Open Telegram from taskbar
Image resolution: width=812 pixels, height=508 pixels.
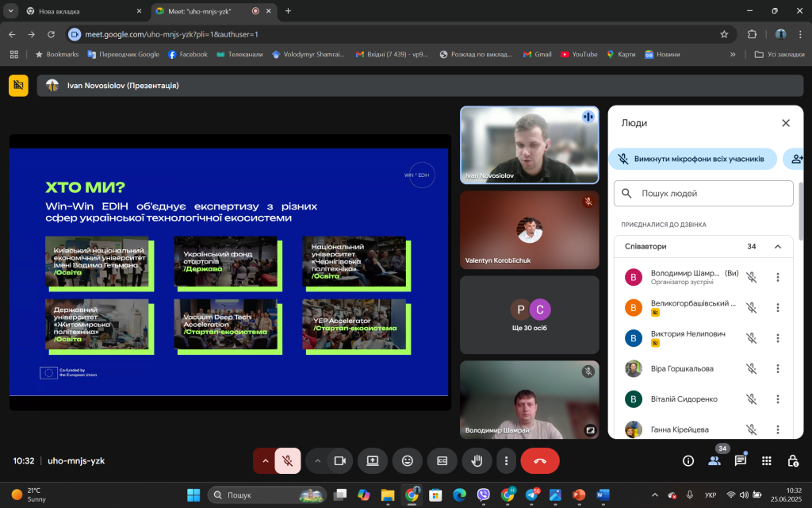pyautogui.click(x=532, y=495)
